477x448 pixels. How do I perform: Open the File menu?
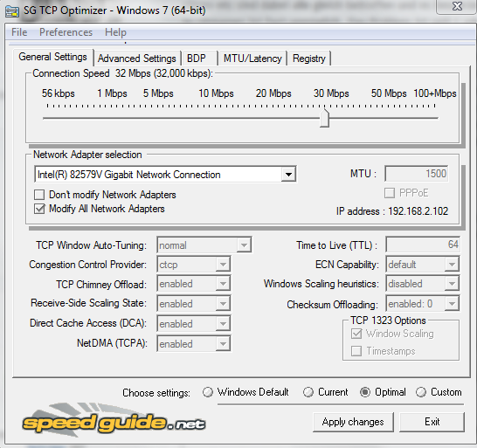[19, 32]
